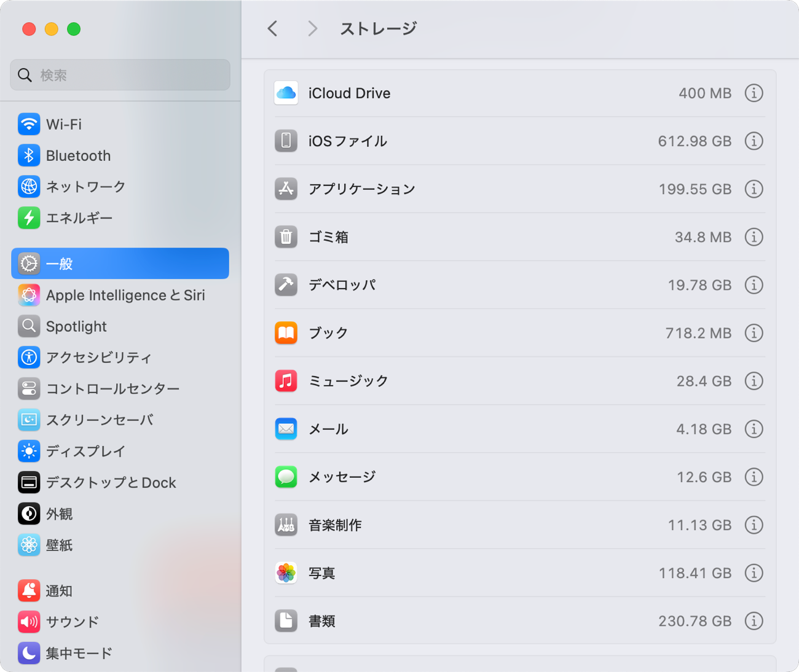The width and height of the screenshot is (799, 672).
Task: Open info button for 写真
Action: tap(754, 572)
